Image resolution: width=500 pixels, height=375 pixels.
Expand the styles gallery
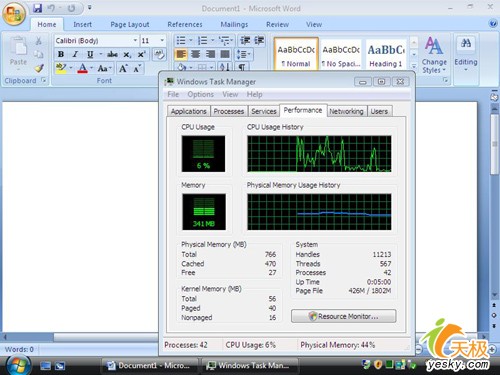tap(414, 66)
